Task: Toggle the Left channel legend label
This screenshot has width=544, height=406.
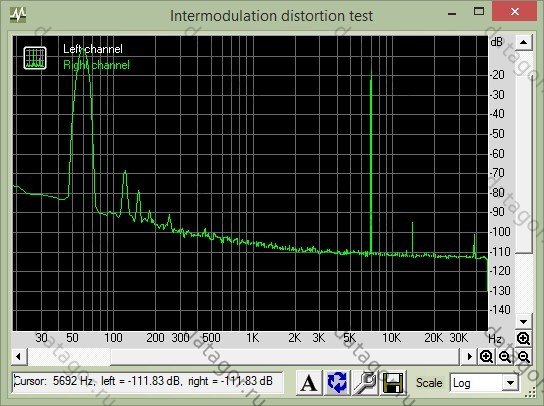Action: [93, 49]
